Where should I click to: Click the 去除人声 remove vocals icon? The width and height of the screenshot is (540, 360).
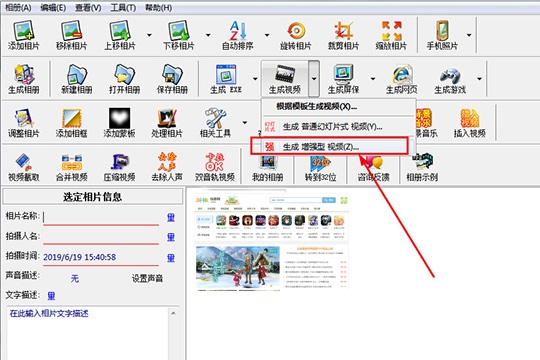pyautogui.click(x=167, y=167)
